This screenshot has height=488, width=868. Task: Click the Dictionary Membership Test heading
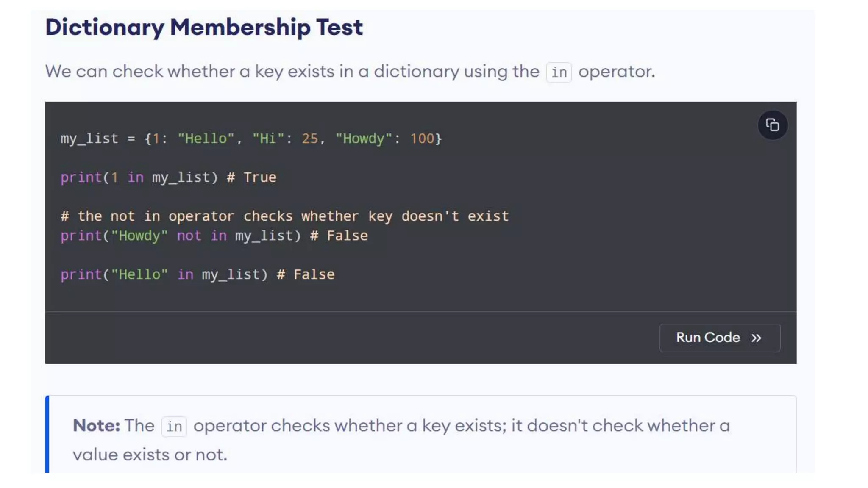click(204, 27)
